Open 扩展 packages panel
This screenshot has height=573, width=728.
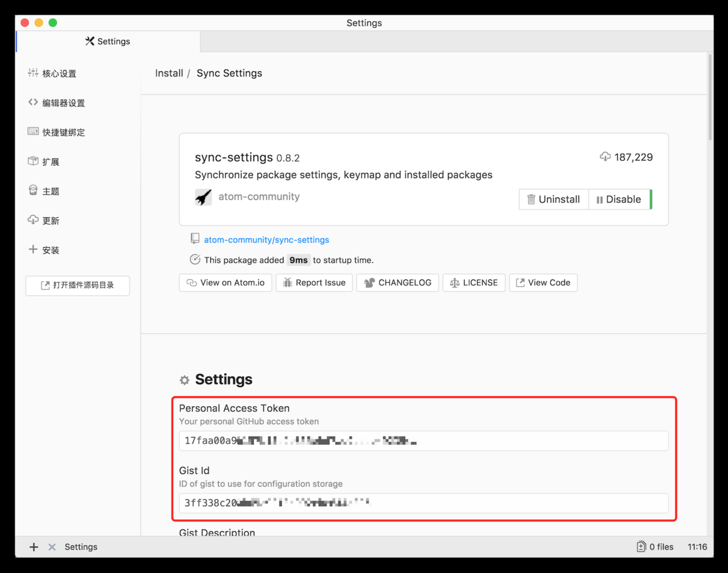[50, 161]
